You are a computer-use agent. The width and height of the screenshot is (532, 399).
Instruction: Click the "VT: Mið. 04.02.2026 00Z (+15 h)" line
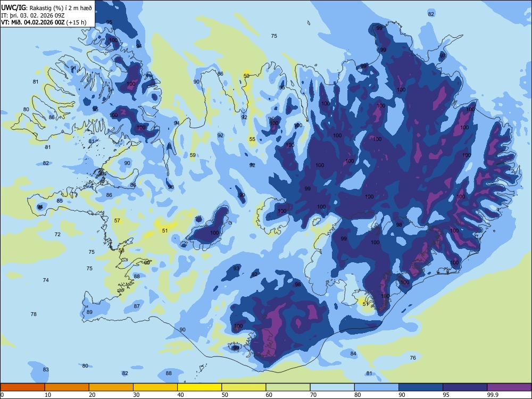pyautogui.click(x=44, y=22)
